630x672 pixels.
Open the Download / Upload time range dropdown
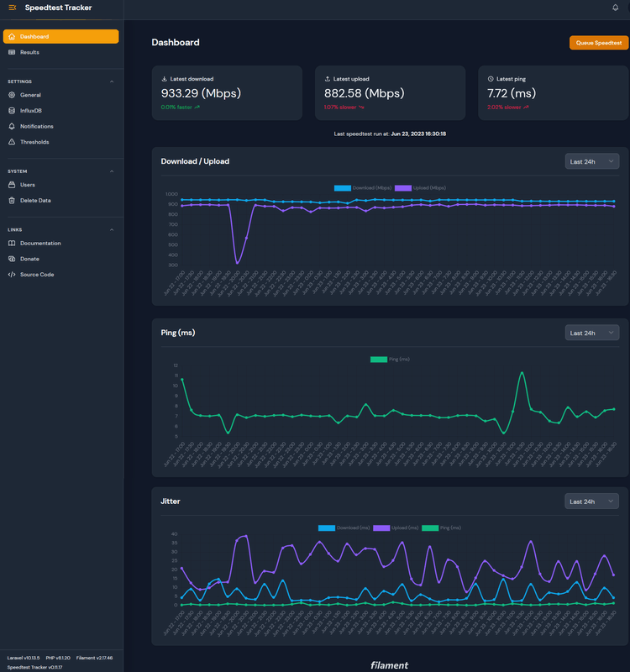click(591, 161)
